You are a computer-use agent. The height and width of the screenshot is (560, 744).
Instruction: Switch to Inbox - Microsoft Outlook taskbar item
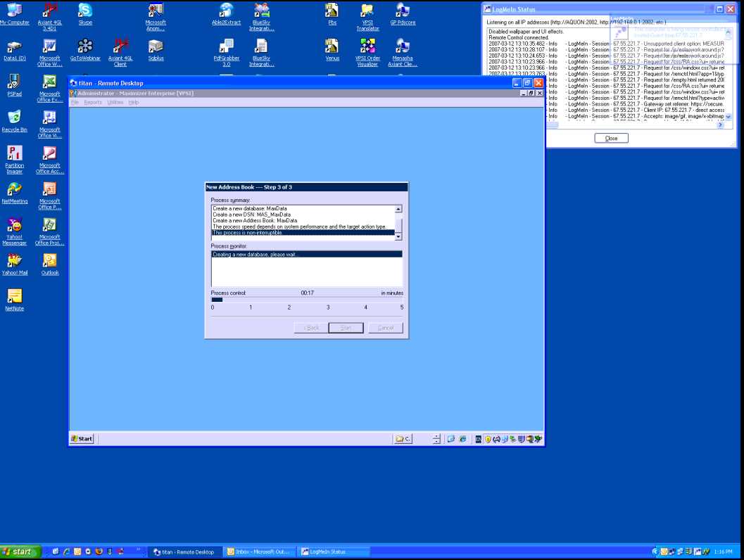coord(258,552)
